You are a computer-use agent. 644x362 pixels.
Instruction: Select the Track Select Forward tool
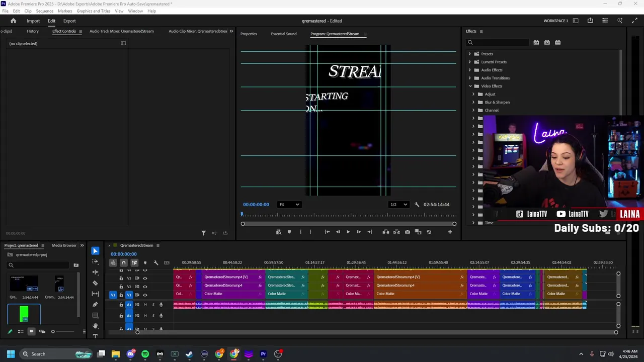pyautogui.click(x=95, y=261)
